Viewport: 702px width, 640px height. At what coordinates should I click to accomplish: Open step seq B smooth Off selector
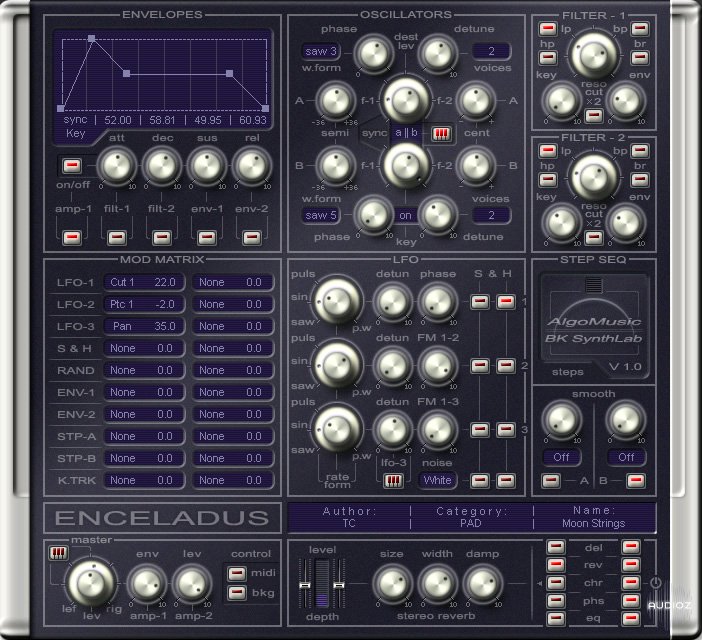point(626,457)
